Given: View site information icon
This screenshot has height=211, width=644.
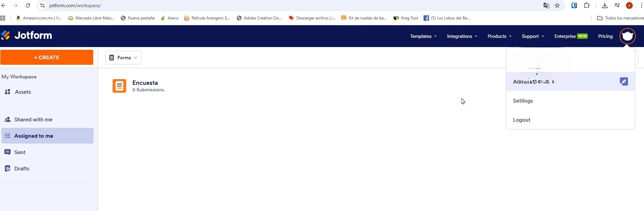Looking at the screenshot, I should point(43,5).
